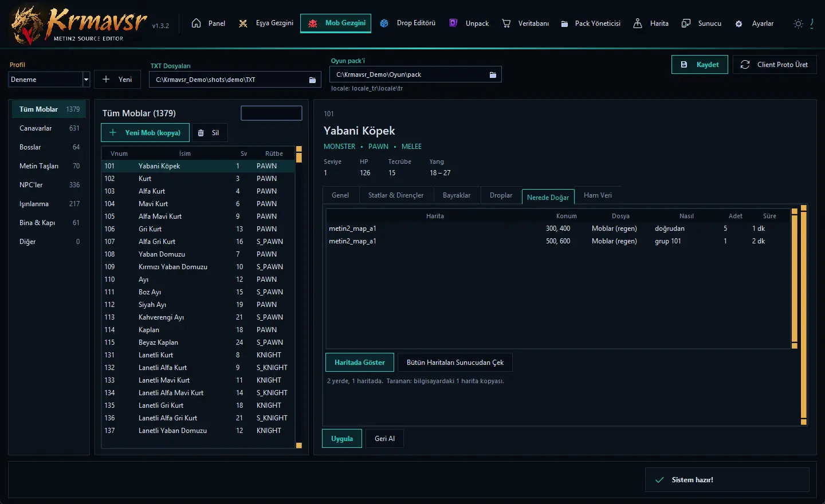
Task: Click the refresh icon on Client Proto Üret
Action: 745,65
